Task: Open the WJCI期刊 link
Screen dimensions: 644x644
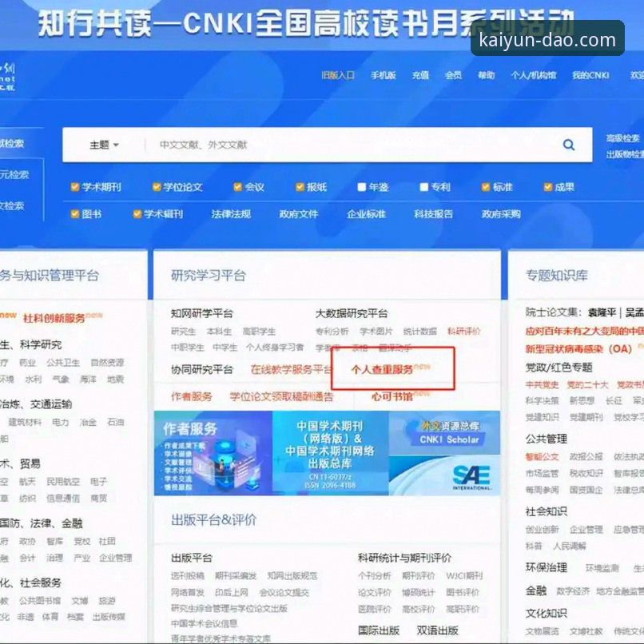Action: (x=464, y=576)
